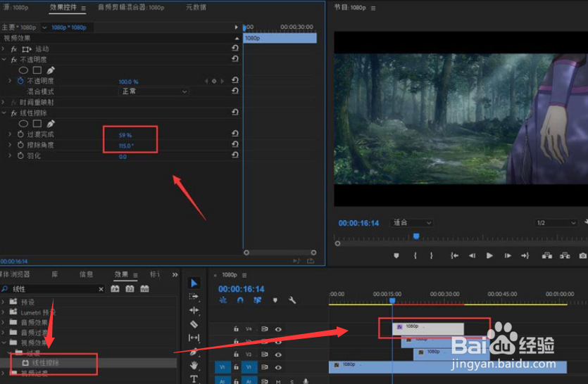Hide track V1 output eye
The height and width of the screenshot is (384, 588).
point(278,368)
